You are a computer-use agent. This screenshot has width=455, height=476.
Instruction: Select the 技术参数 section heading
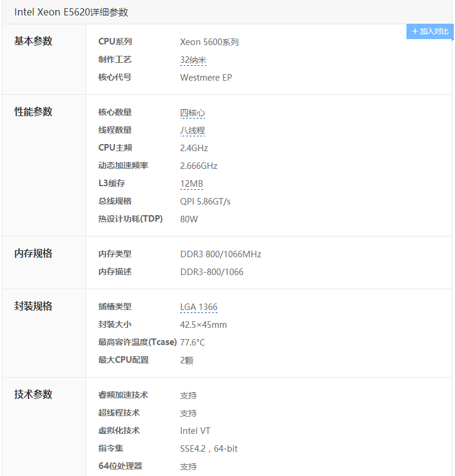point(33,394)
